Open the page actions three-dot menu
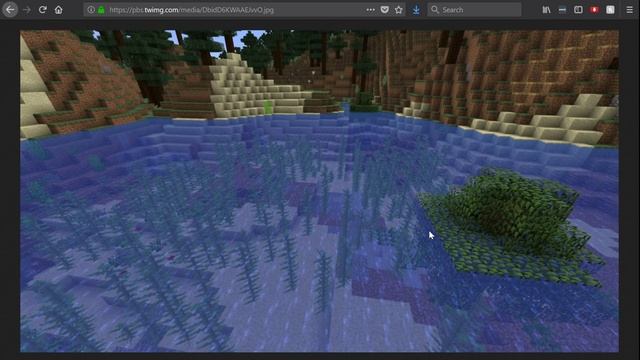The image size is (640, 360). (370, 10)
